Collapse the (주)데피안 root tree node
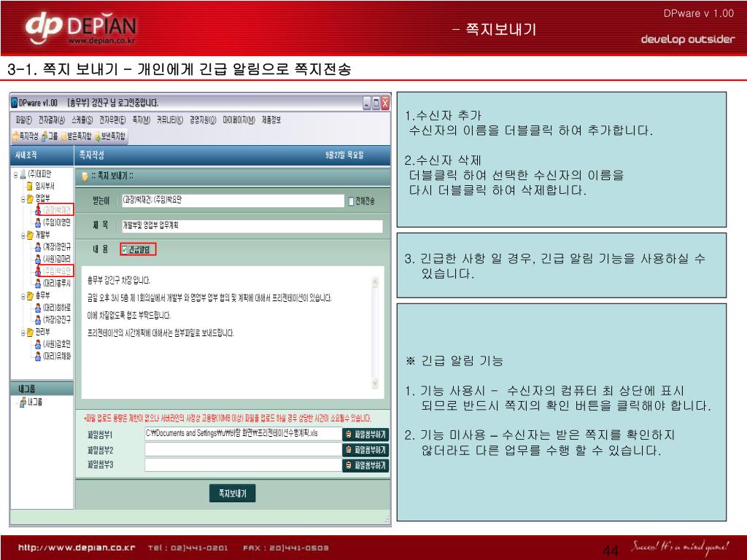 click(16, 175)
